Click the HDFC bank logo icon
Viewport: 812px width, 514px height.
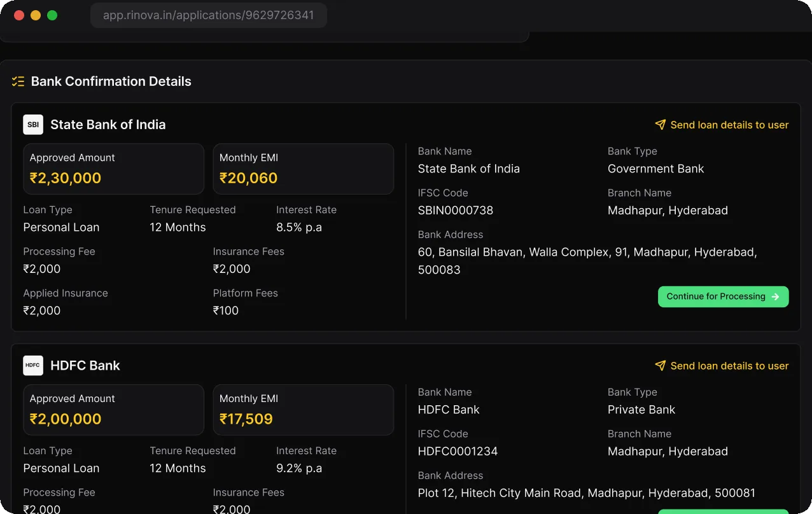point(33,366)
